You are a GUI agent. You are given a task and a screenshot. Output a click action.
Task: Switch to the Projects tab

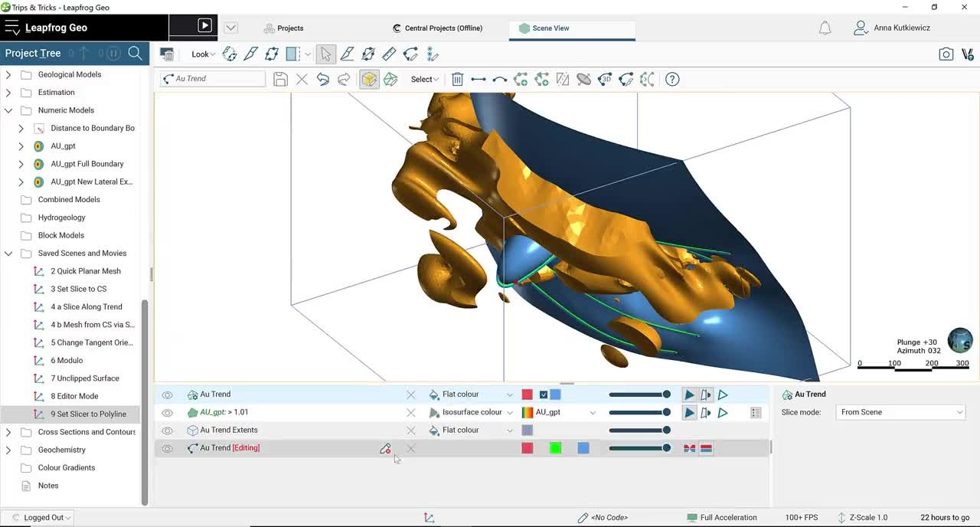click(283, 28)
